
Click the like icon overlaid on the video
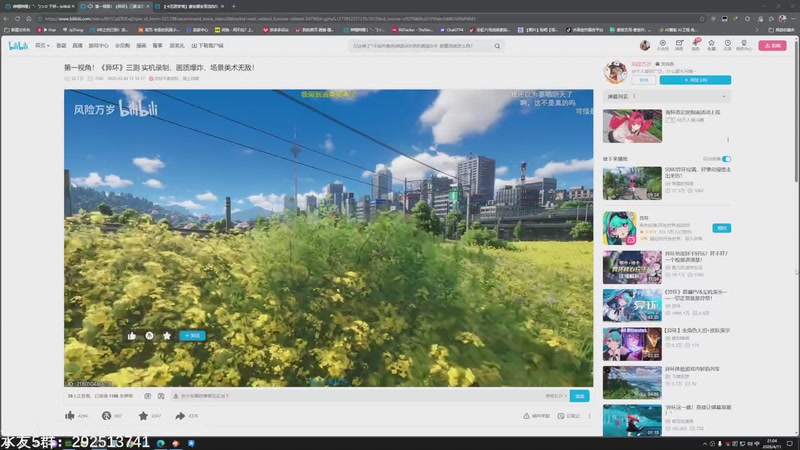point(132,336)
